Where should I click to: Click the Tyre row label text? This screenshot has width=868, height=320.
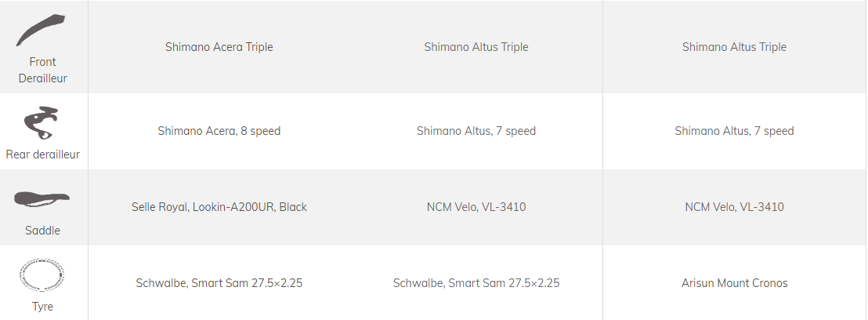[x=43, y=307]
